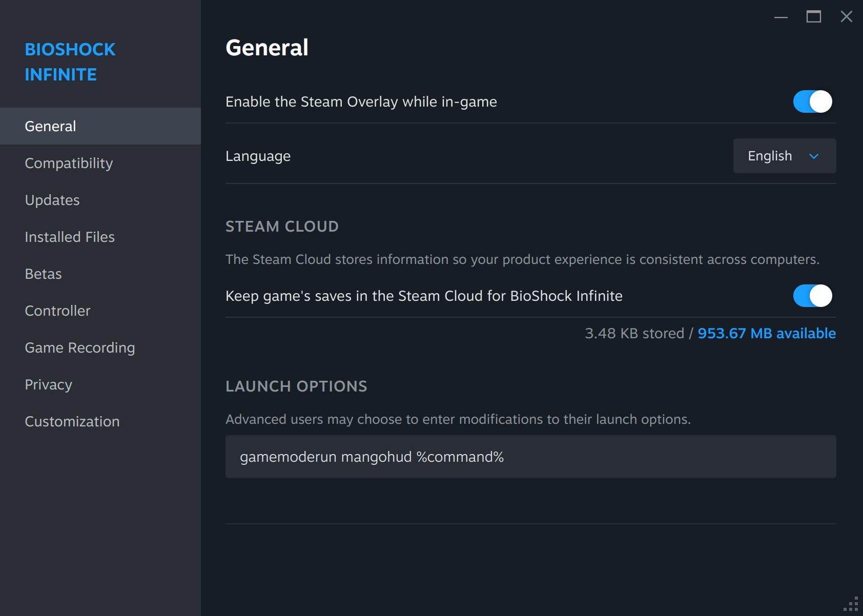Go to Installed Files page

pyautogui.click(x=70, y=237)
